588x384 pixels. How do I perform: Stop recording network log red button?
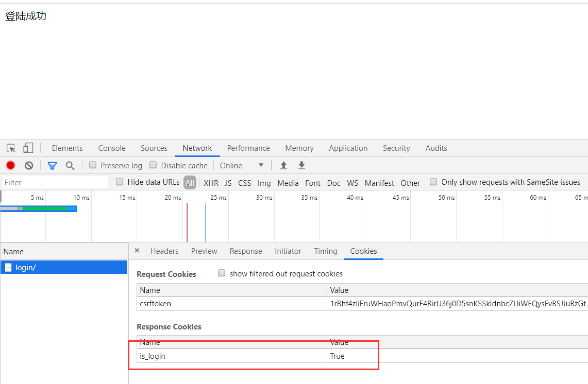point(10,165)
